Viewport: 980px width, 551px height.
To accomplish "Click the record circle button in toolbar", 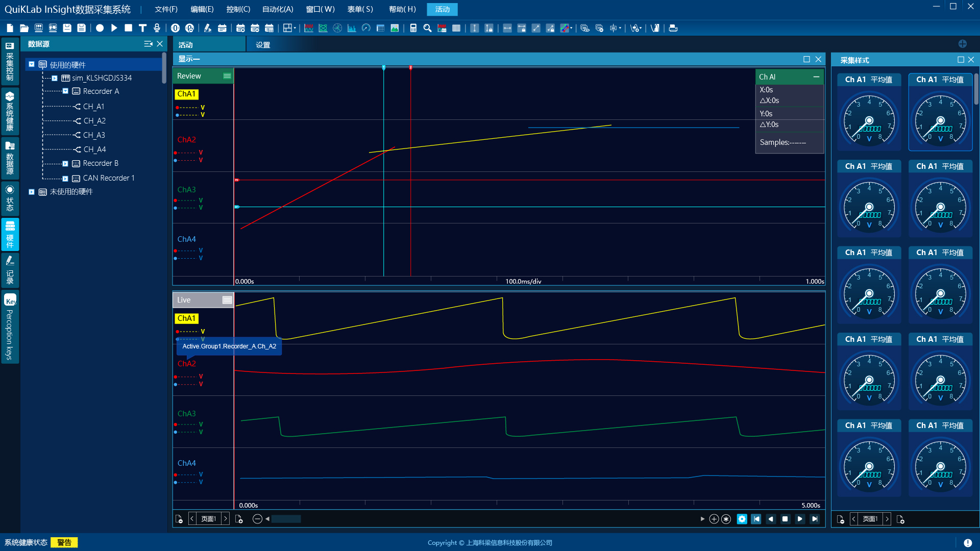I will [100, 28].
